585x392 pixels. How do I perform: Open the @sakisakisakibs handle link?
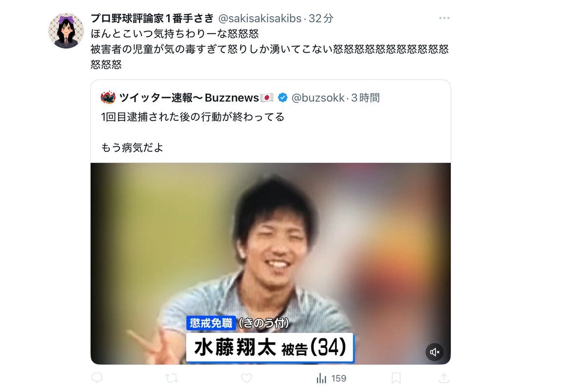point(260,19)
